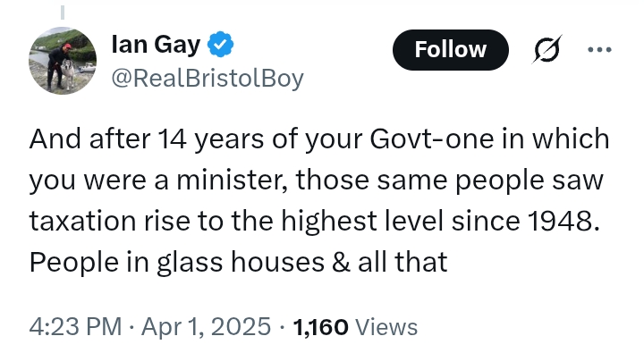Open the three-dot more options menu
Screen dimensions: 644x353
coord(599,50)
